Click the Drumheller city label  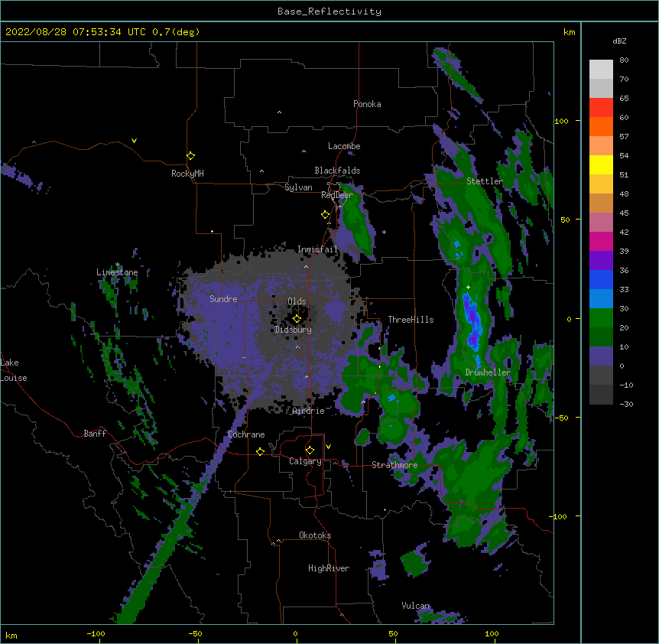488,372
